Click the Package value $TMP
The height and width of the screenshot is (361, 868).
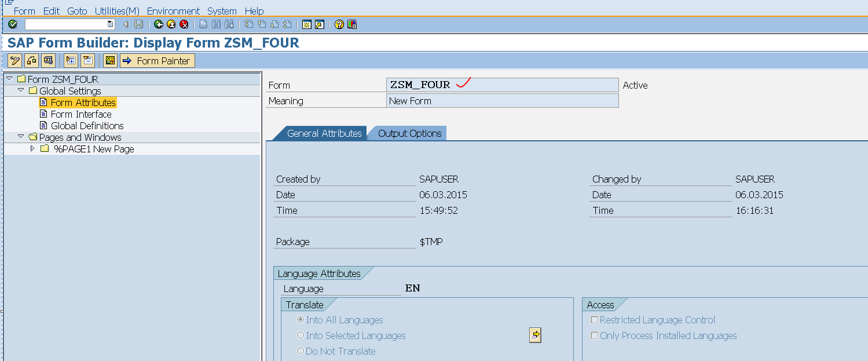(x=431, y=242)
